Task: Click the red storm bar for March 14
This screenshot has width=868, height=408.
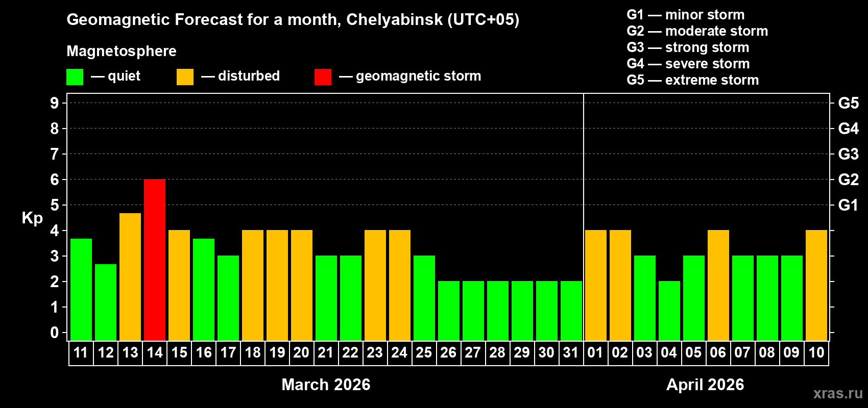Action: coord(155,260)
